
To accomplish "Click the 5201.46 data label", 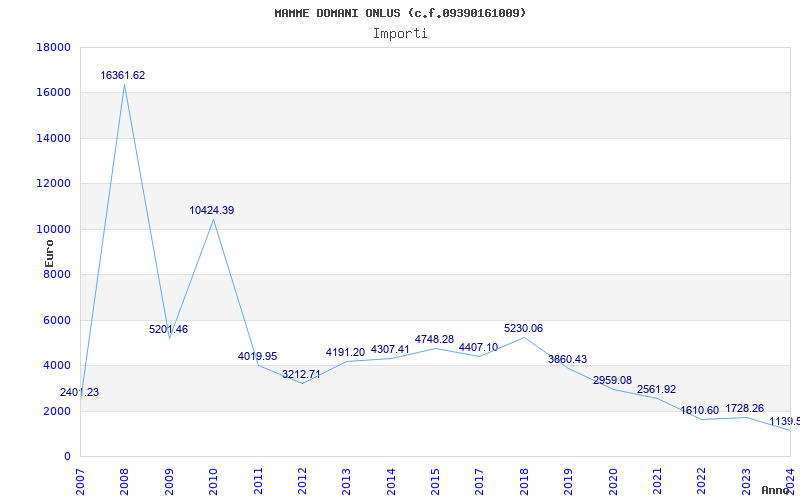I will click(168, 330).
